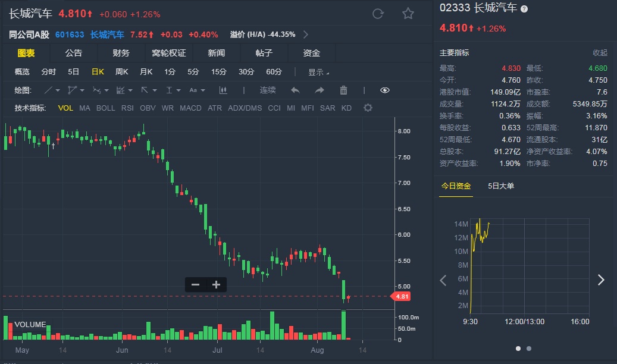
Task: Zoom out the chart with minus button
Action: tap(195, 285)
